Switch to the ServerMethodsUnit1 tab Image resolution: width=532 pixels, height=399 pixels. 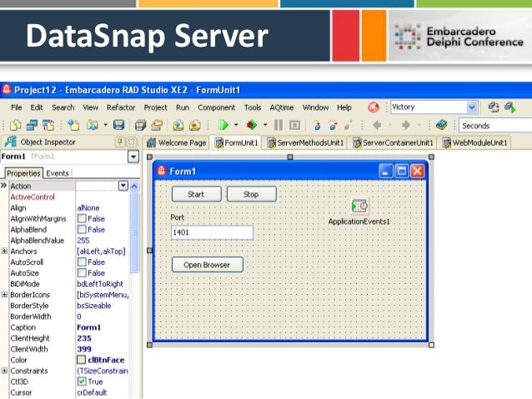305,142
